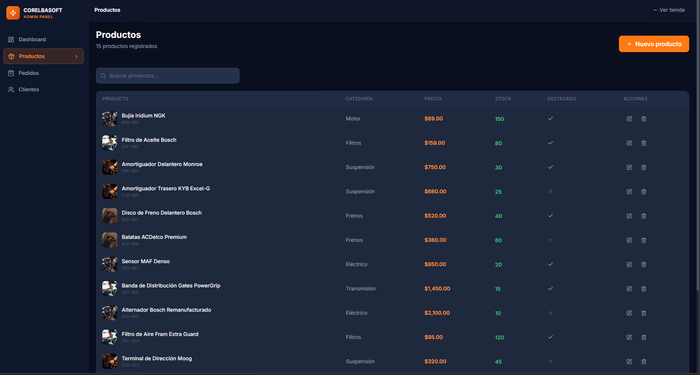The image size is (700, 375).
Task: Delete the Disco de Freno Delantero Bosch
Action: point(643,216)
